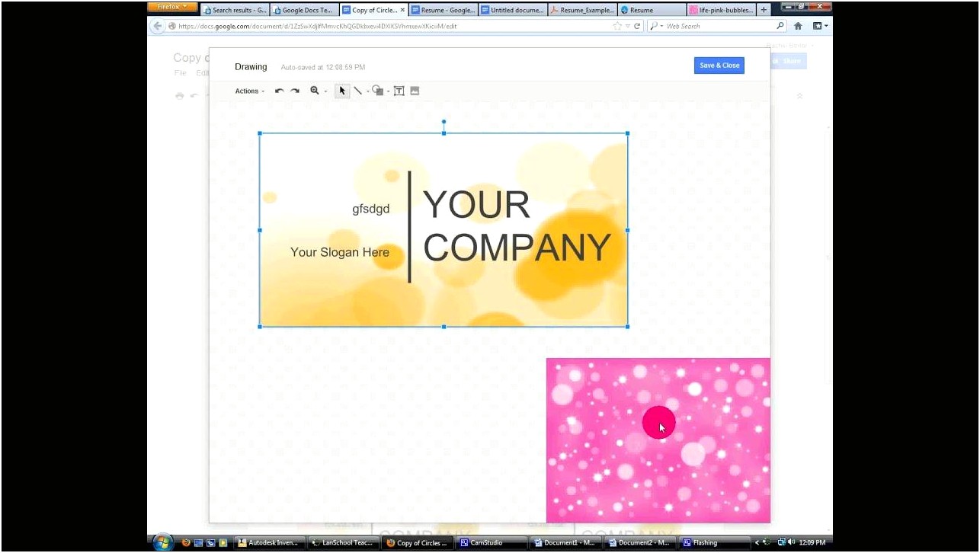Open Autodesk Inventor taskbar item
This screenshot has width=980, height=553.
click(x=268, y=543)
